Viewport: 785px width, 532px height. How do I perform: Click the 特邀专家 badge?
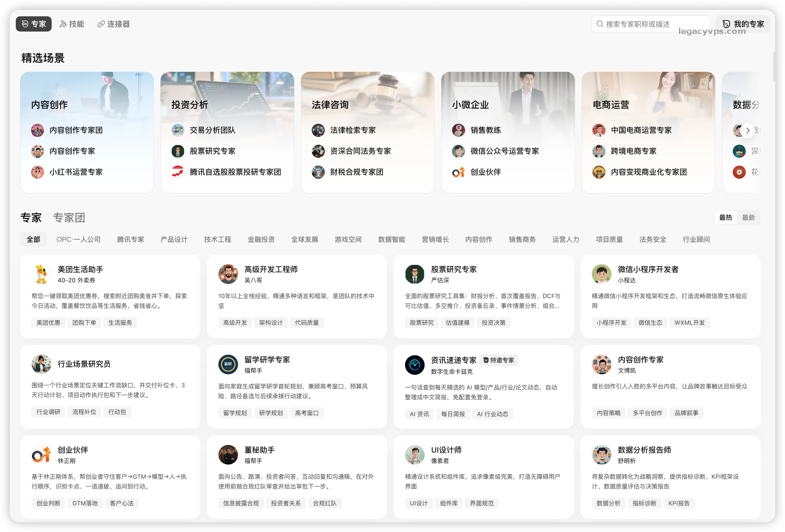pyautogui.click(x=499, y=360)
